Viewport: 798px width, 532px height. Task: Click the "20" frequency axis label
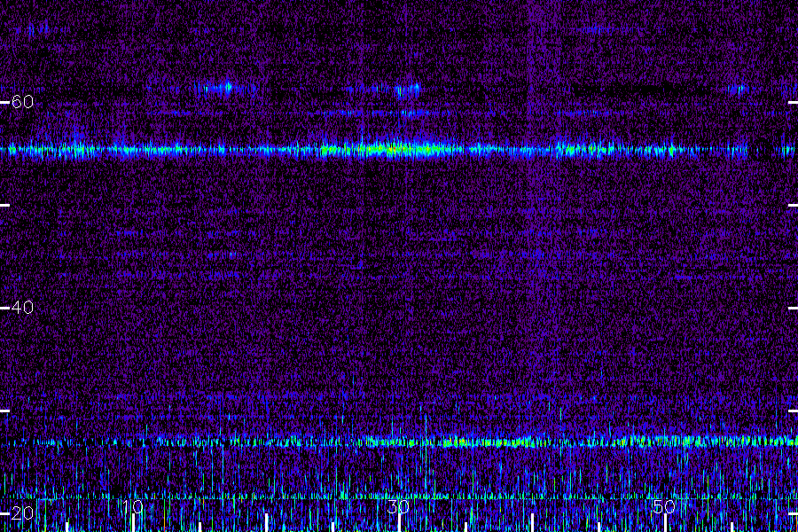point(22,513)
